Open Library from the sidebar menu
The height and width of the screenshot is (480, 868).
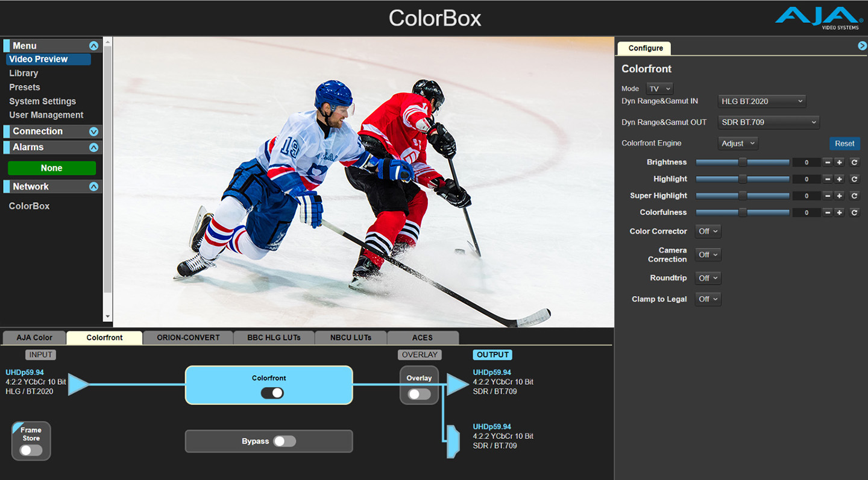(24, 73)
